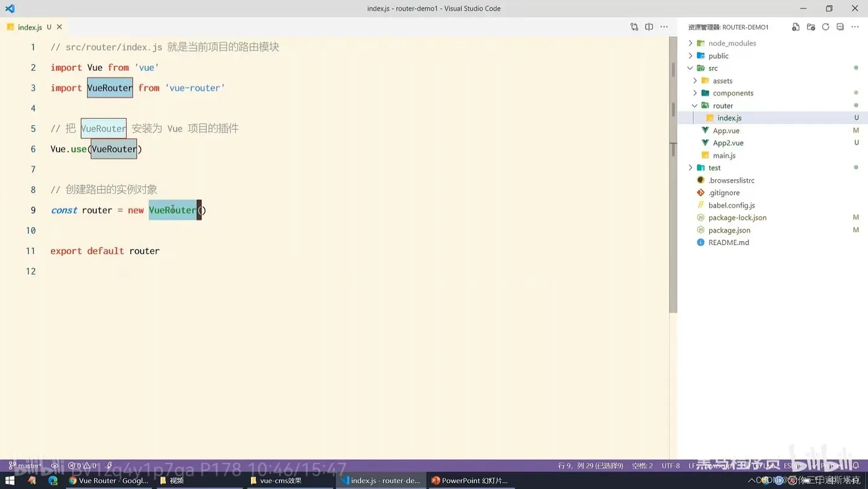This screenshot has width=868, height=489.
Task: Open the Windows Start menu
Action: (10, 480)
